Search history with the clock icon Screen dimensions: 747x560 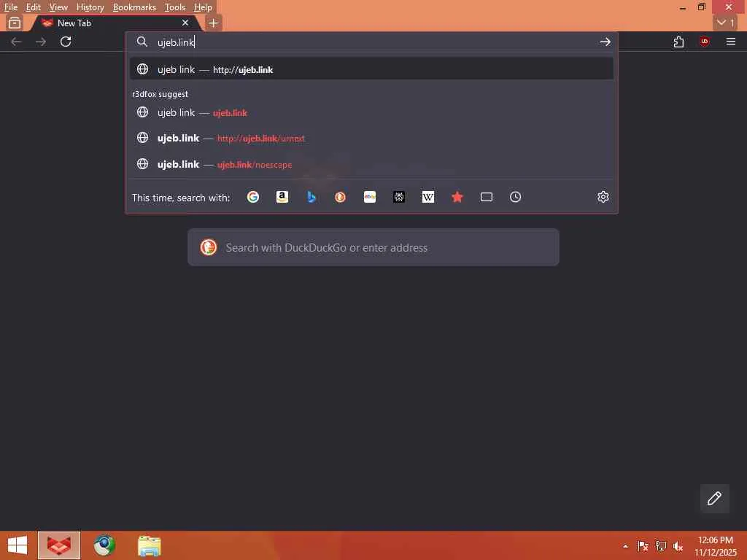[x=516, y=197]
